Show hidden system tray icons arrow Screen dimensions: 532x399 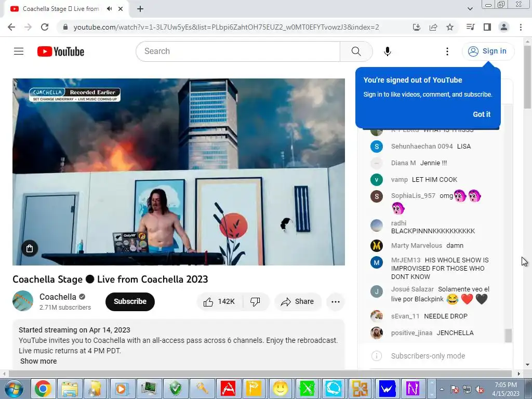point(442,389)
